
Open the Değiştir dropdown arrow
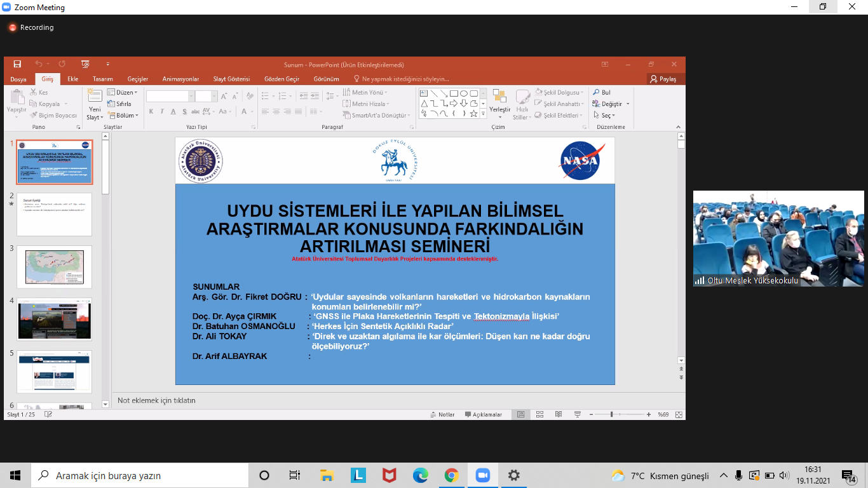tap(628, 104)
